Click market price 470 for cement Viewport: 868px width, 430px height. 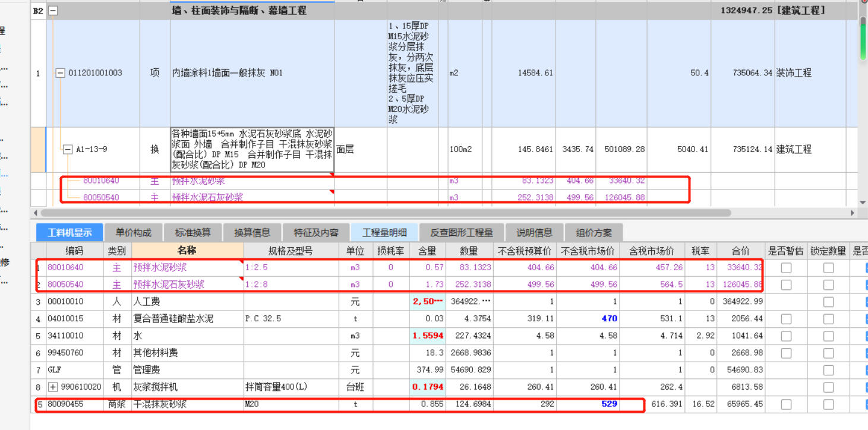609,319
